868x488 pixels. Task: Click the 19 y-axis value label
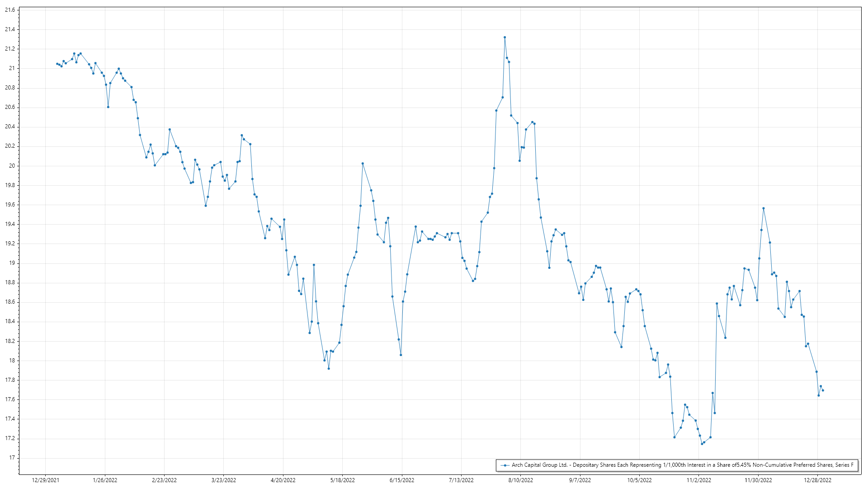12,263
